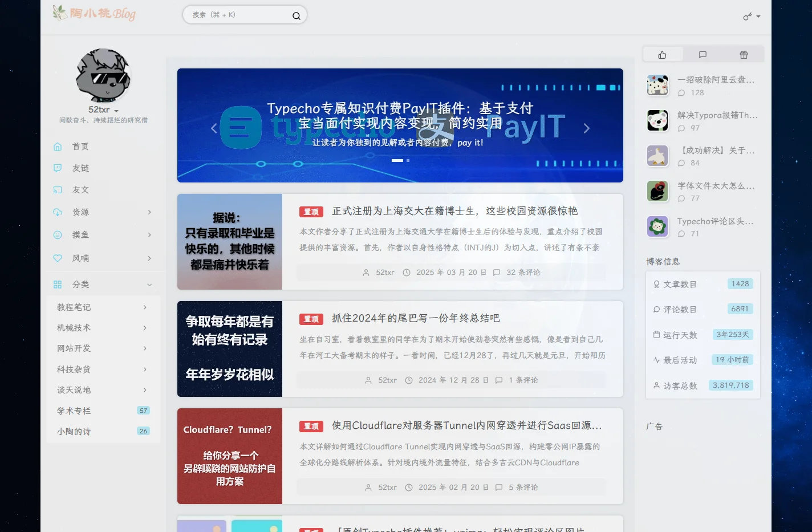The image size is (812, 532).
Task: Click the 5 条评论 comment link
Action: (523, 487)
